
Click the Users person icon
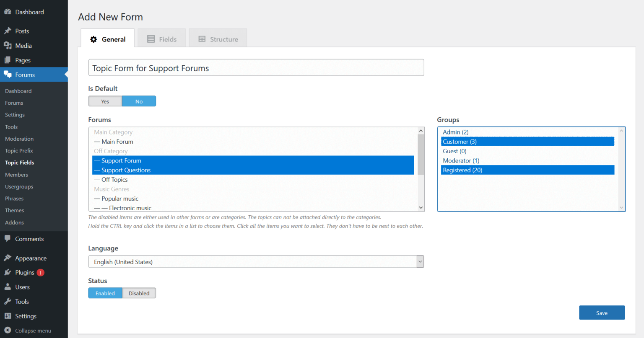point(8,287)
